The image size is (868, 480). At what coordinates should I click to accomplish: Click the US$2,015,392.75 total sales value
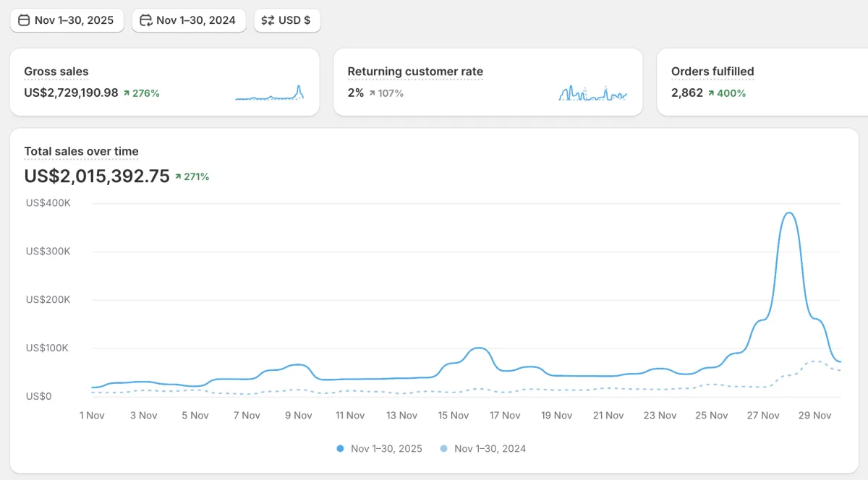coord(97,176)
